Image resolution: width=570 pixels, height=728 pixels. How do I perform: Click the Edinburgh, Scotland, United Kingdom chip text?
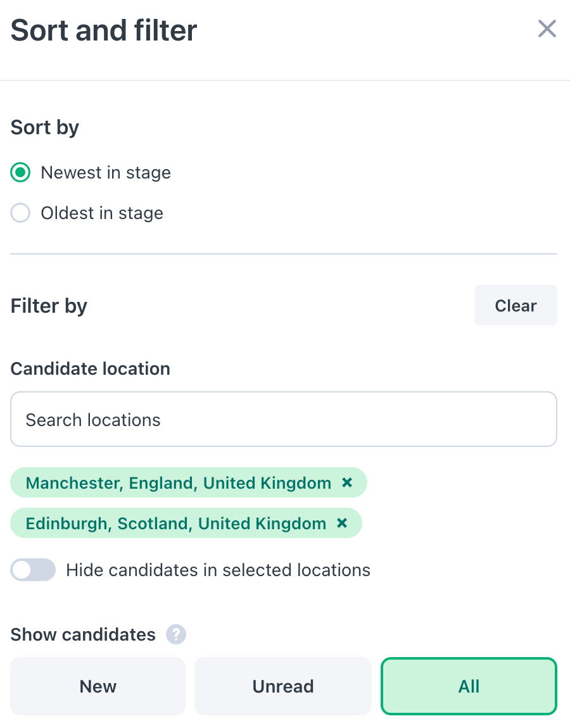point(175,524)
